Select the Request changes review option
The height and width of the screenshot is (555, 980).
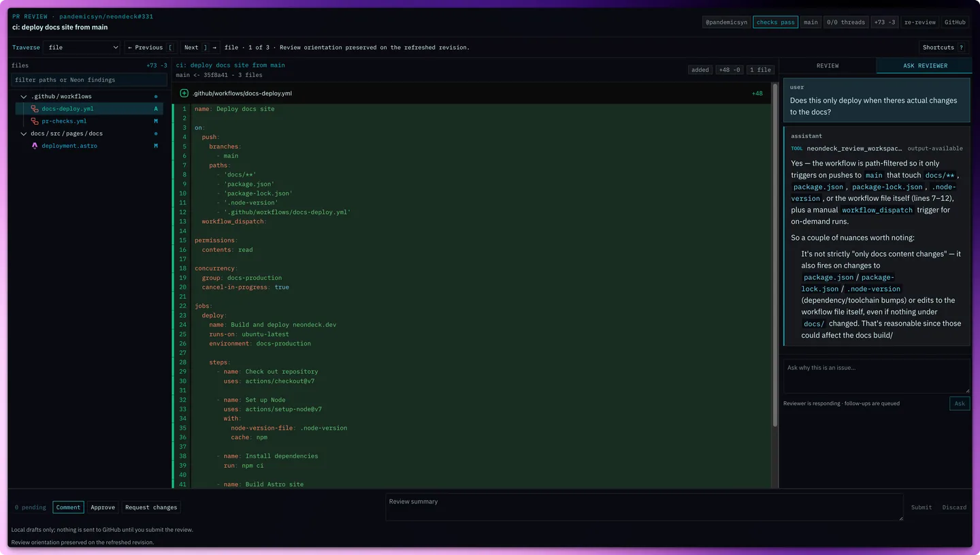tap(151, 507)
